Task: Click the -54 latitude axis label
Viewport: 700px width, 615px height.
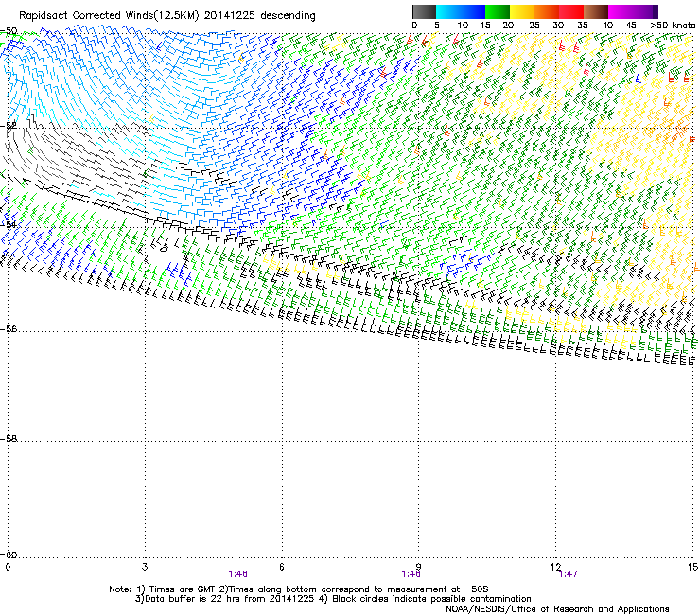Action: [9, 224]
